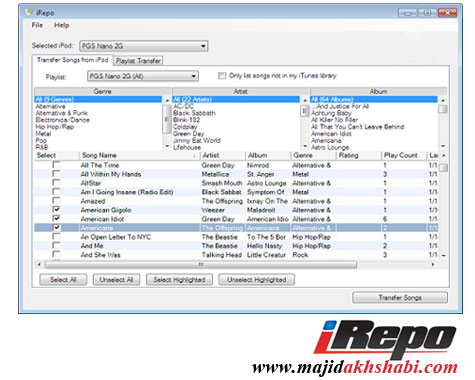
Task: Select All (9 Genres) in Genre list
Action: pyautogui.click(x=98, y=99)
